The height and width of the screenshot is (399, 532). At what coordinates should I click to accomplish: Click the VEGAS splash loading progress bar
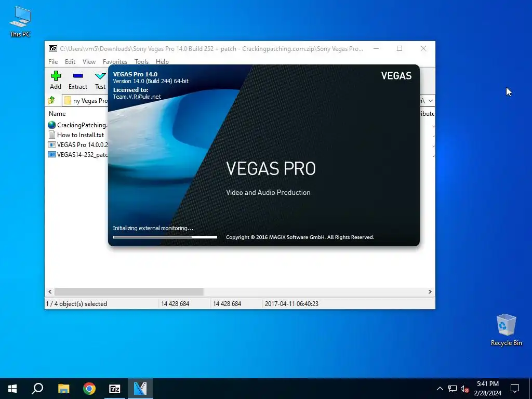pos(165,237)
